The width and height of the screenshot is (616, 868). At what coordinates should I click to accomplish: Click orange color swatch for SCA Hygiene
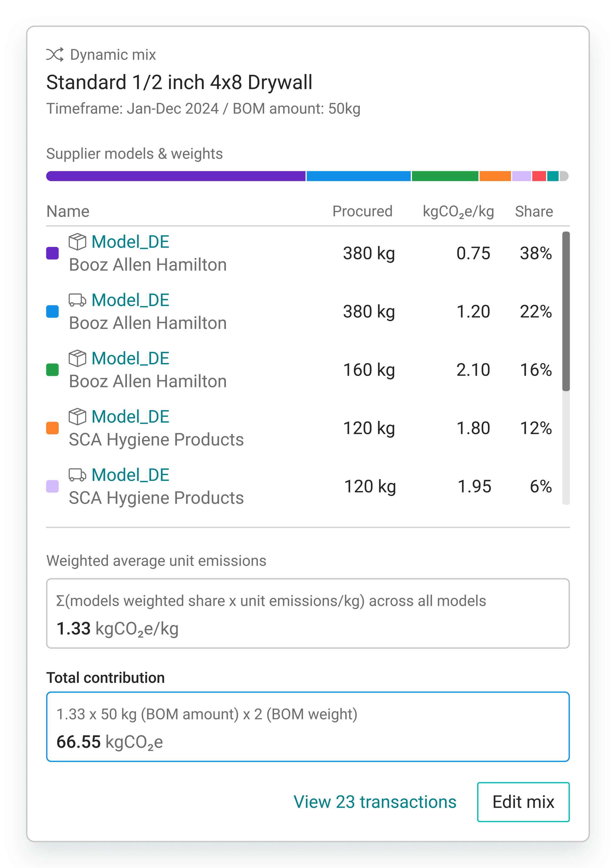(x=52, y=428)
